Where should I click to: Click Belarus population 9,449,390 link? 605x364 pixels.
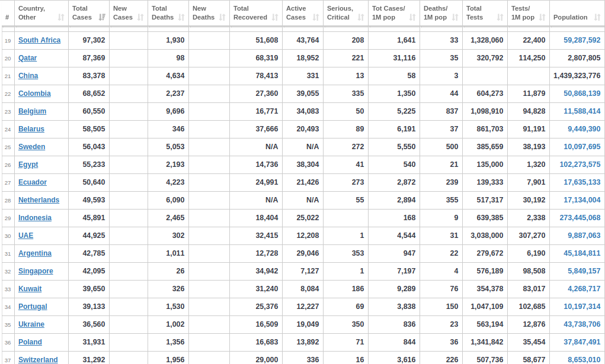[584, 129]
